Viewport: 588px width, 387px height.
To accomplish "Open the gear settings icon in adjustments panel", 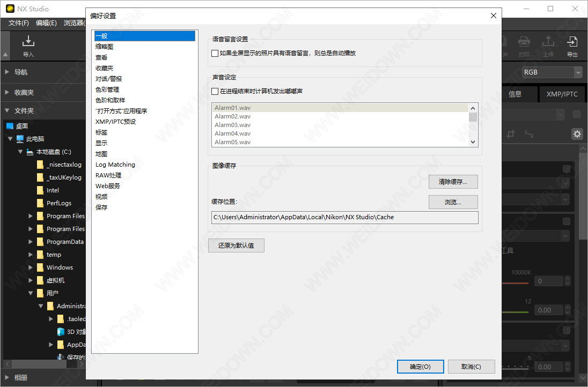I will click(577, 134).
